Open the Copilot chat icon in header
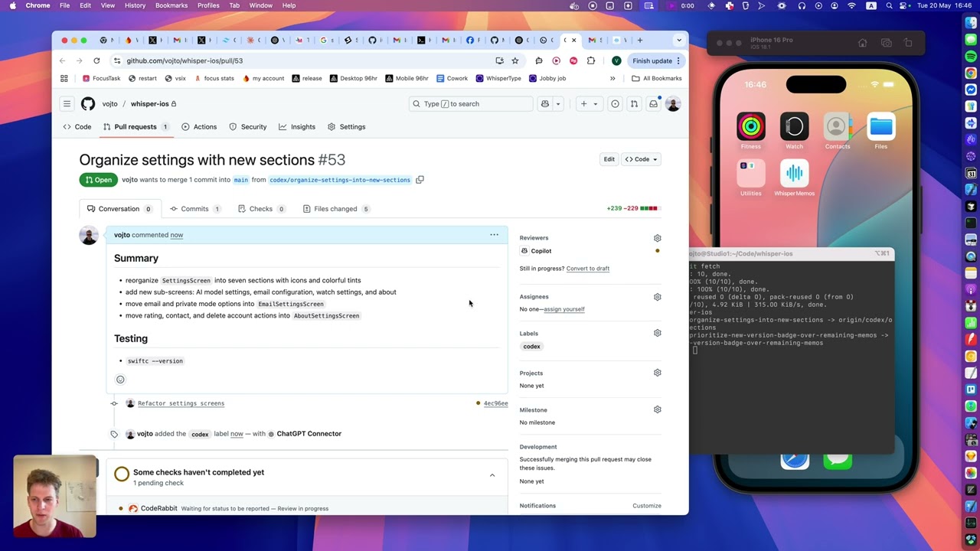This screenshot has width=980, height=551. (545, 104)
